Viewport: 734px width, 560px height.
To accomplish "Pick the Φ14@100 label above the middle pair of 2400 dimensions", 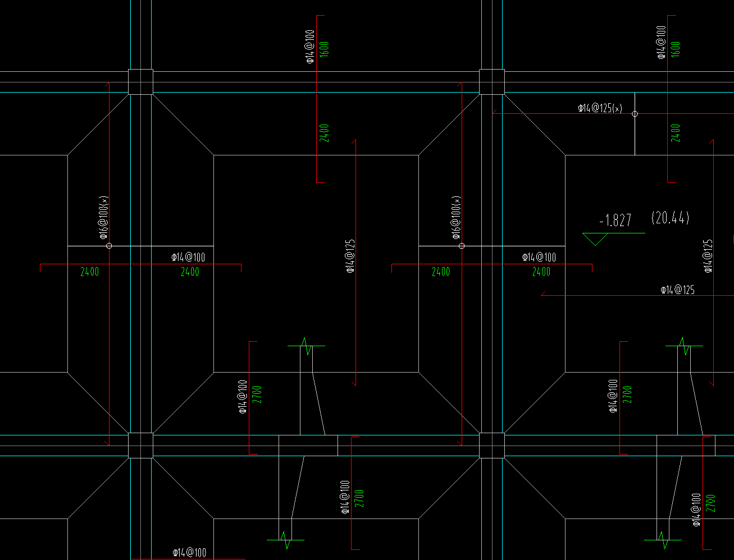I will [539, 258].
